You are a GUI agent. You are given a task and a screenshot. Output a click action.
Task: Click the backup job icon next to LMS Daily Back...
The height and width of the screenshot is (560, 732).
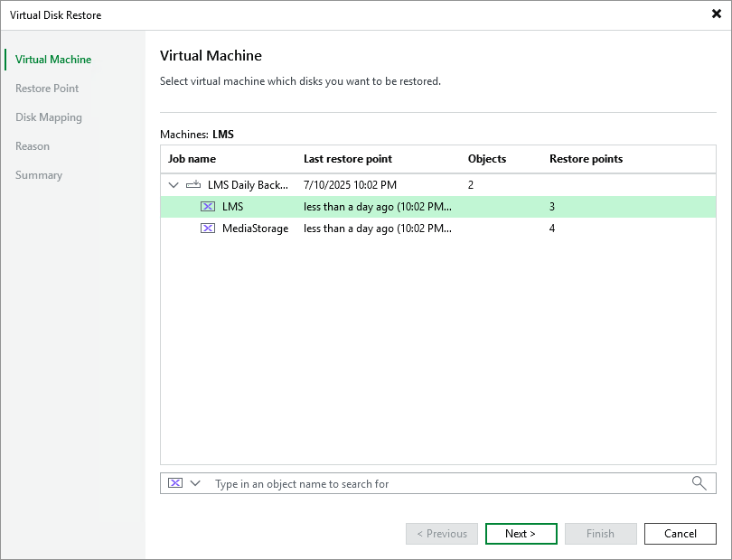click(x=192, y=184)
